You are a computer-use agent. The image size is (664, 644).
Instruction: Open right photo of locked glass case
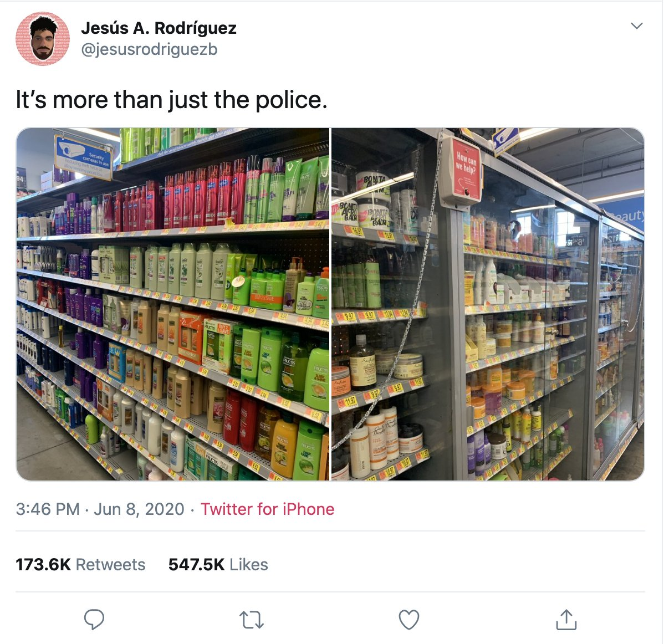[488, 304]
